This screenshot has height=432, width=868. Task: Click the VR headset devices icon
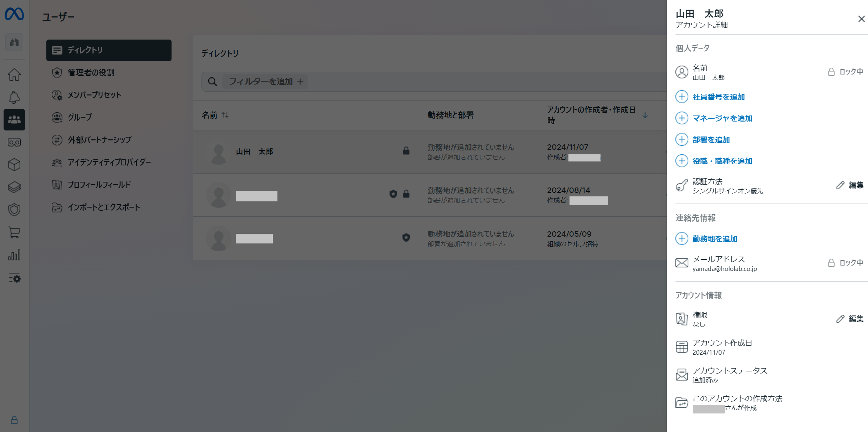click(14, 143)
